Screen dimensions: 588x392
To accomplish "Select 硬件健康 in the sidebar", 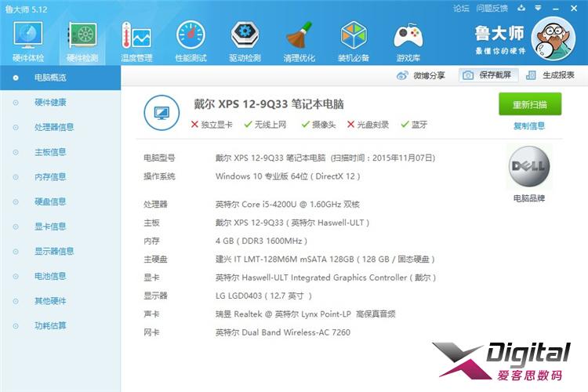I will pyautogui.click(x=60, y=103).
